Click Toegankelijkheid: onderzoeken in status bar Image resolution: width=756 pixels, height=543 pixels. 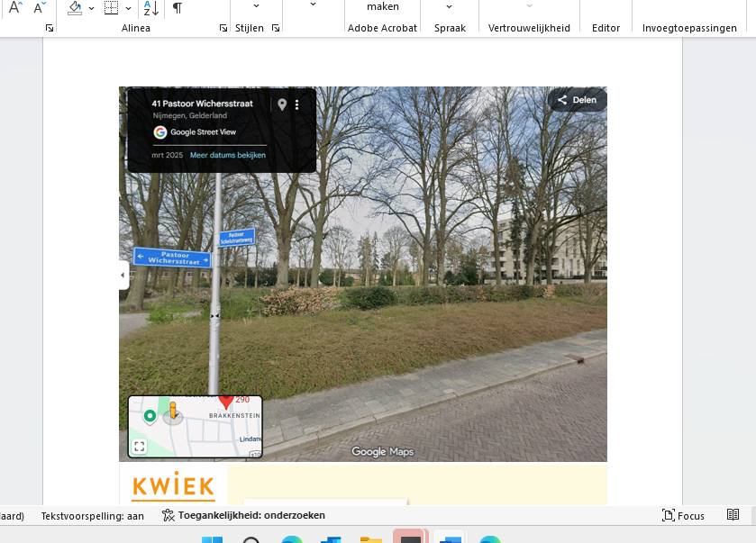[243, 515]
